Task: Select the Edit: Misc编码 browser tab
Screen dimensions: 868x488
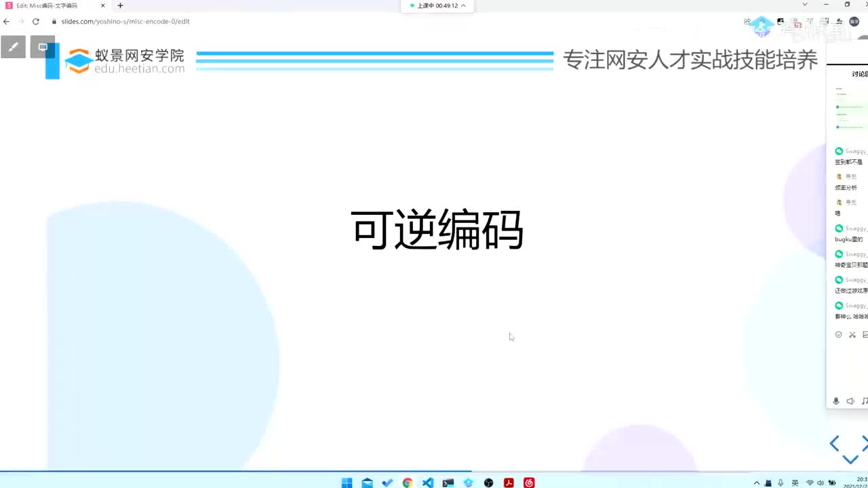Action: (54, 5)
